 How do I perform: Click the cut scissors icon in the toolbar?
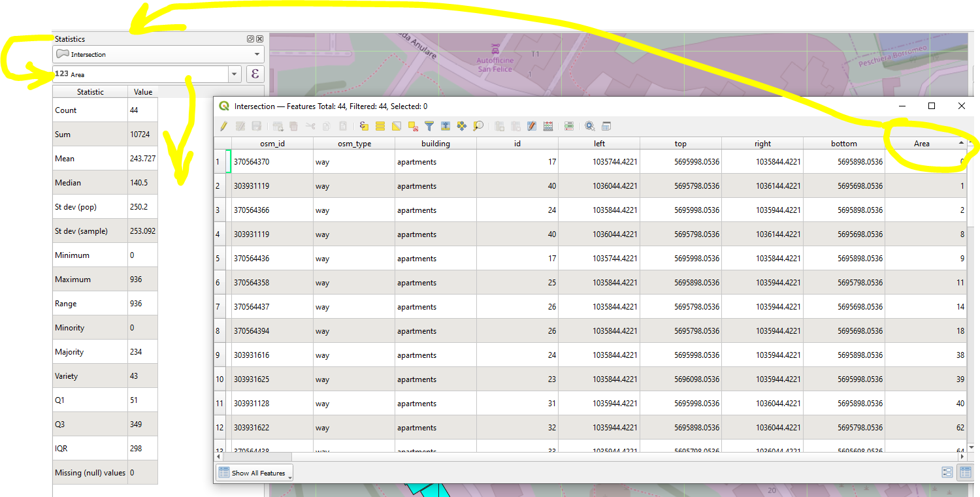pos(310,126)
